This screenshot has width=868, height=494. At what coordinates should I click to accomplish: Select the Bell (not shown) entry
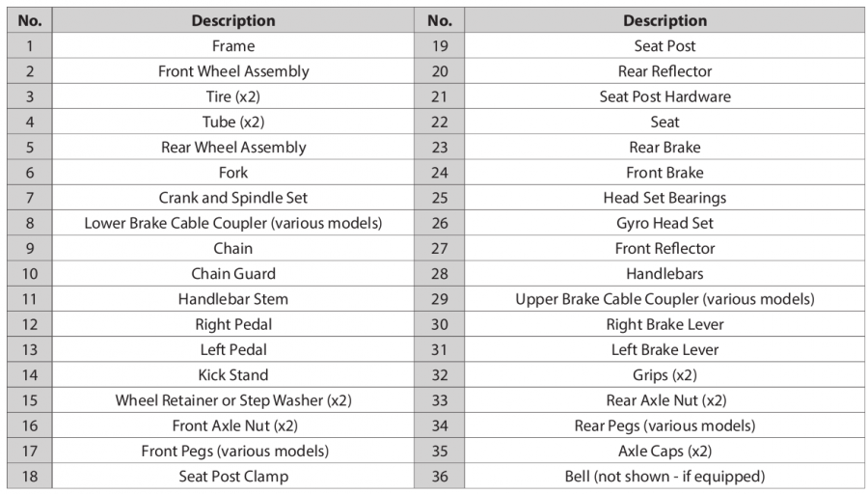tap(665, 477)
